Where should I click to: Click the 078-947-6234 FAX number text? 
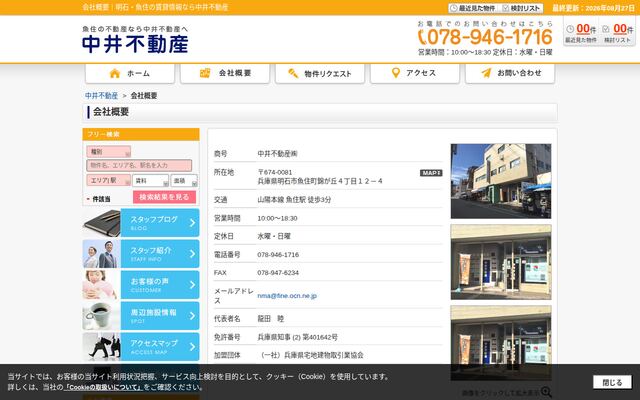pyautogui.click(x=278, y=273)
